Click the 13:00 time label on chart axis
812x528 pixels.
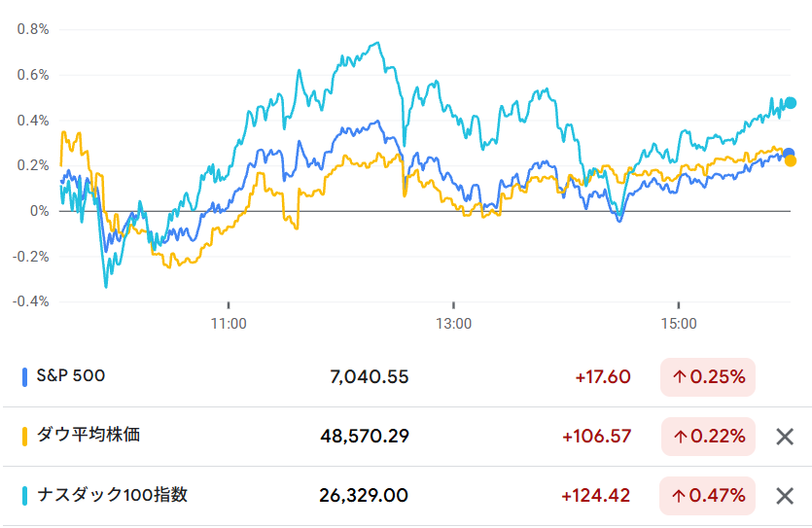(453, 323)
